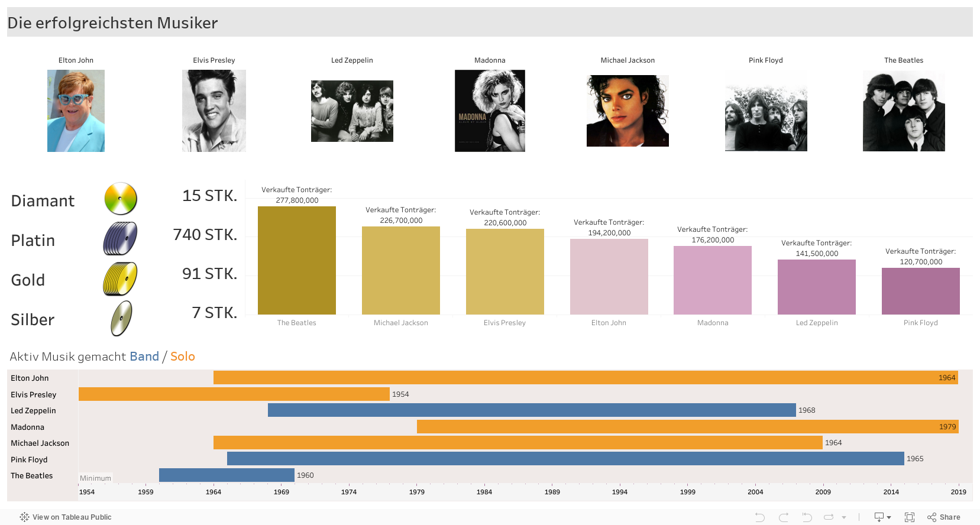This screenshot has height=525, width=980.
Task: Click the 'Platin' label
Action: point(33,241)
